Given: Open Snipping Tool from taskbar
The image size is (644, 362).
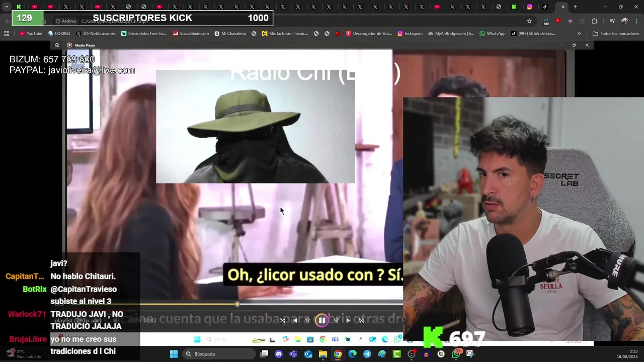Looking at the screenshot, I should (x=470, y=354).
